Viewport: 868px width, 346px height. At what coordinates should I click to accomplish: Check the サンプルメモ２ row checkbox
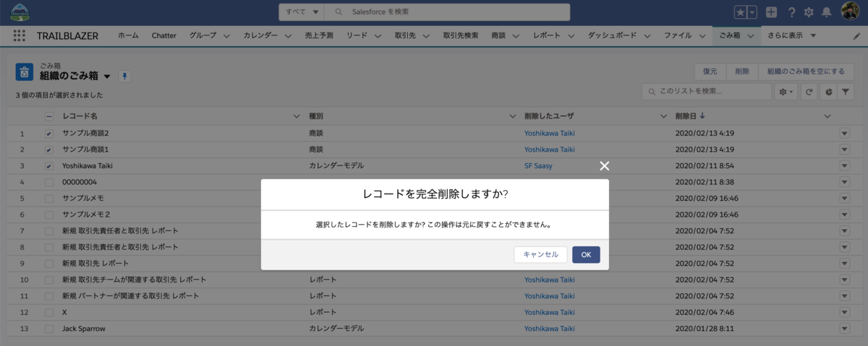(x=48, y=215)
